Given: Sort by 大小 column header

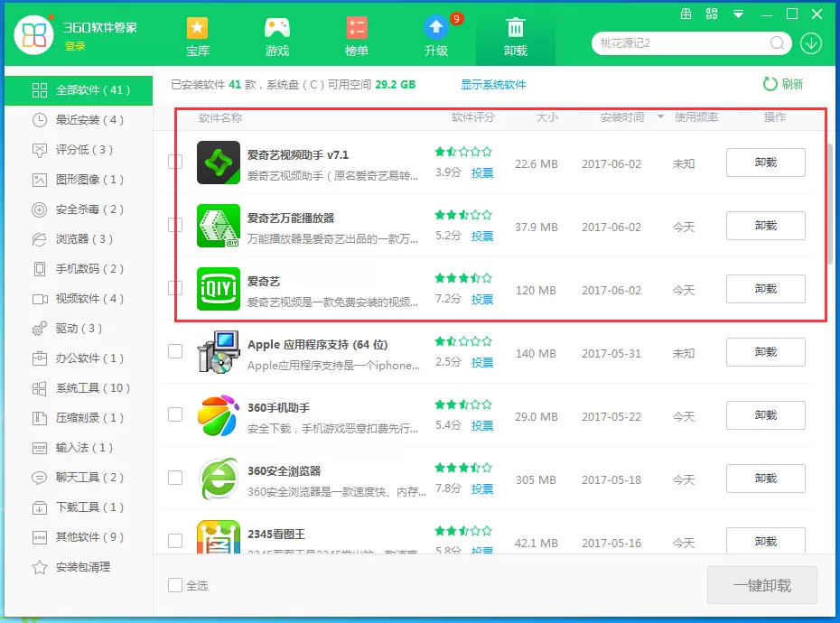Looking at the screenshot, I should pos(547,117).
